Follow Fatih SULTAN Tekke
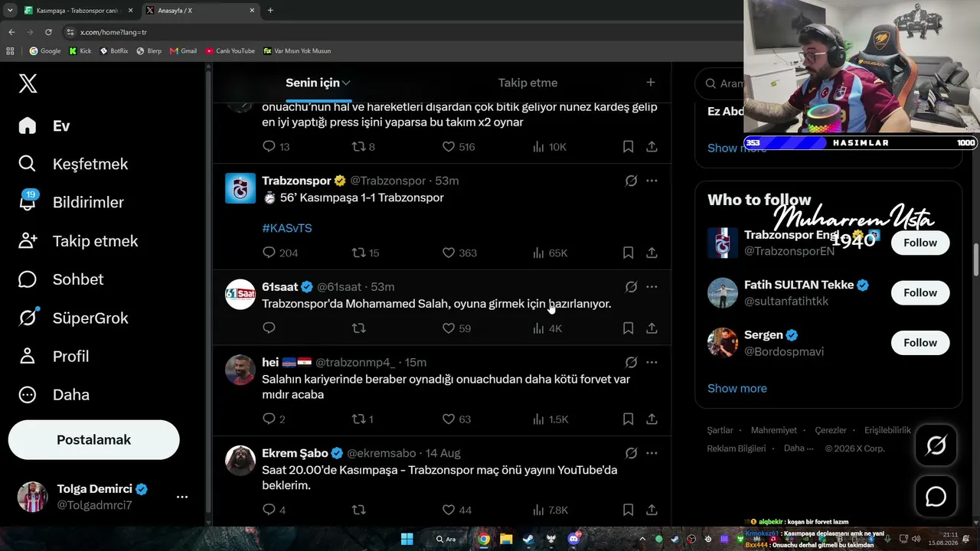This screenshot has height=551, width=980. 920,292
